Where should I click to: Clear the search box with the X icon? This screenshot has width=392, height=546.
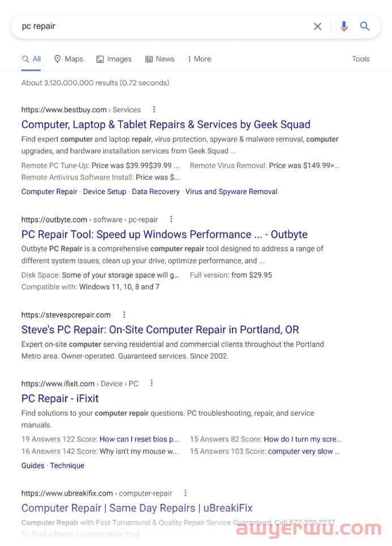click(x=317, y=27)
